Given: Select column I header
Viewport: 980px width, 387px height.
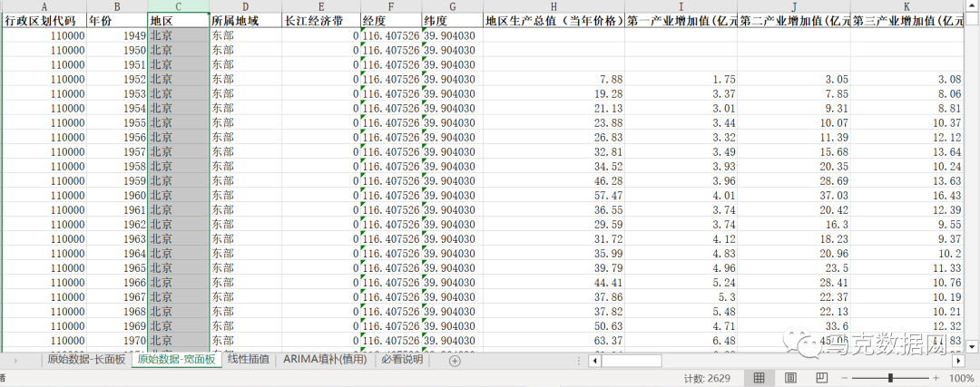Looking at the screenshot, I should click(x=681, y=6).
